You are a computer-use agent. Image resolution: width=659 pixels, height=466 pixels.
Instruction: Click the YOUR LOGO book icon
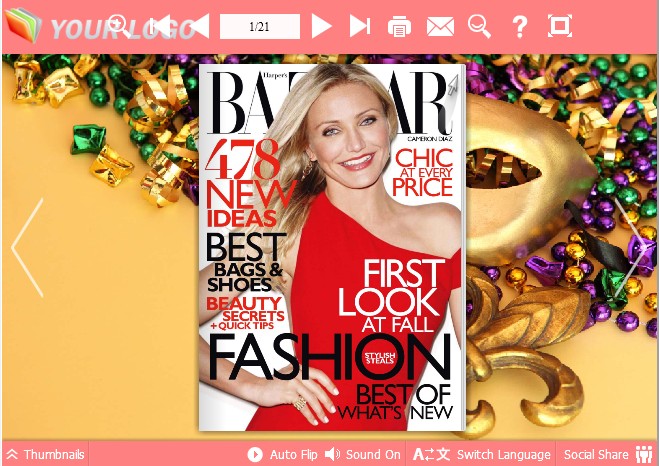(x=24, y=25)
